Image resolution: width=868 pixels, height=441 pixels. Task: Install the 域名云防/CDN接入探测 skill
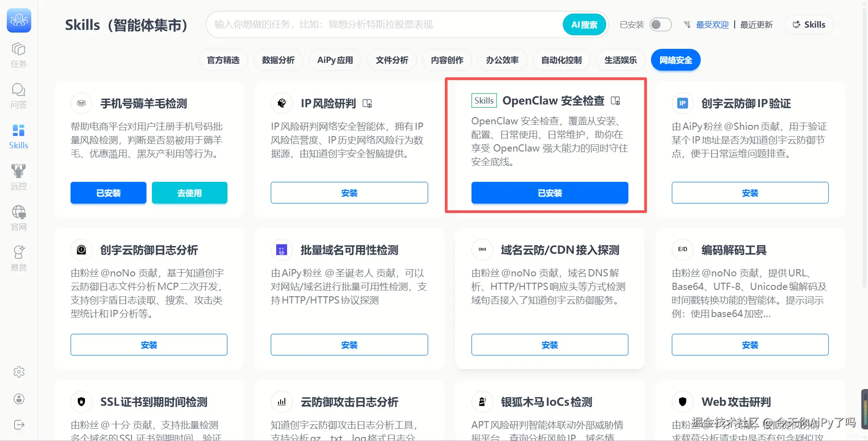pos(550,345)
